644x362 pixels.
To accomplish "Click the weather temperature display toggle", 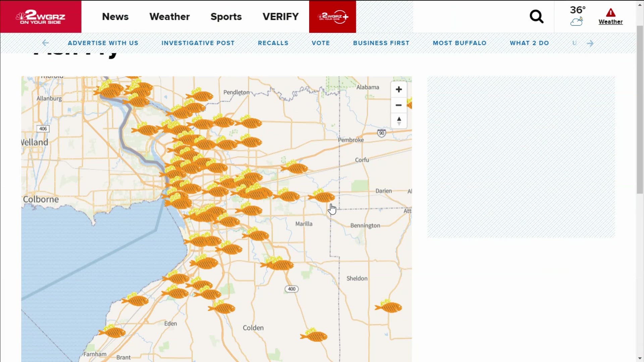I will click(x=578, y=16).
